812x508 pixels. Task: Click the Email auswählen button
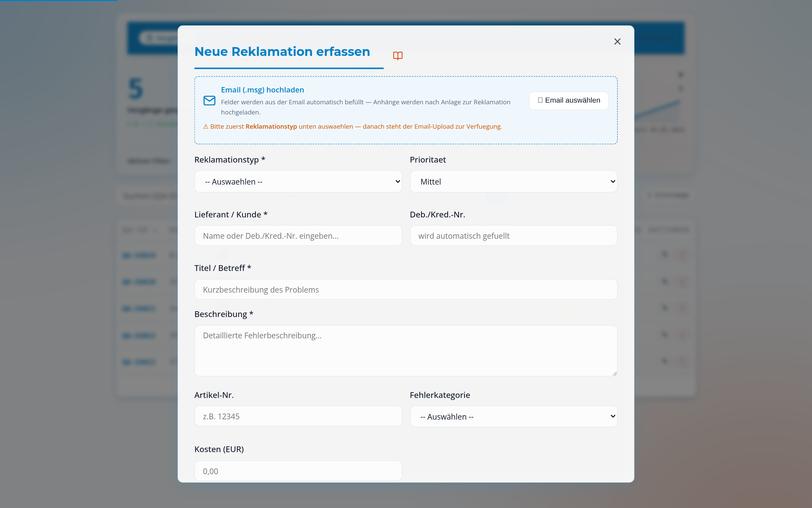569,101
